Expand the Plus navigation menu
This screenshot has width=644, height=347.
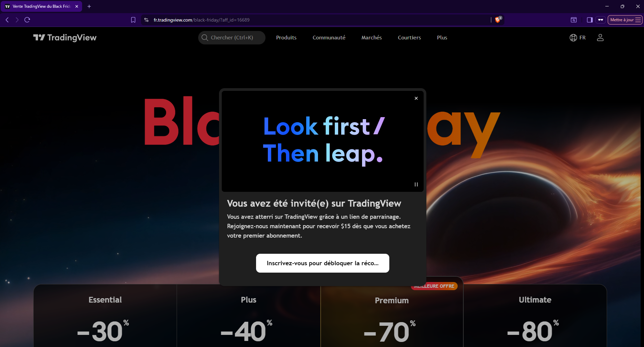coord(442,38)
